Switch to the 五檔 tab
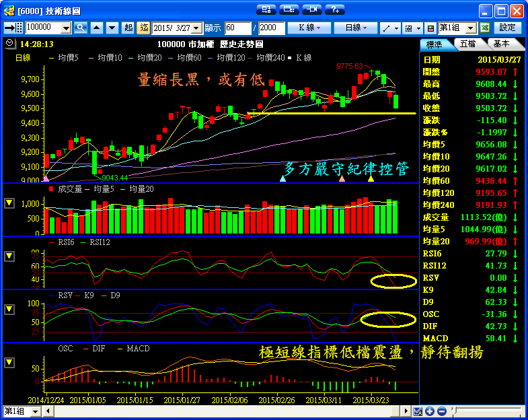Viewport: 528px width, 420px height. click(x=468, y=44)
